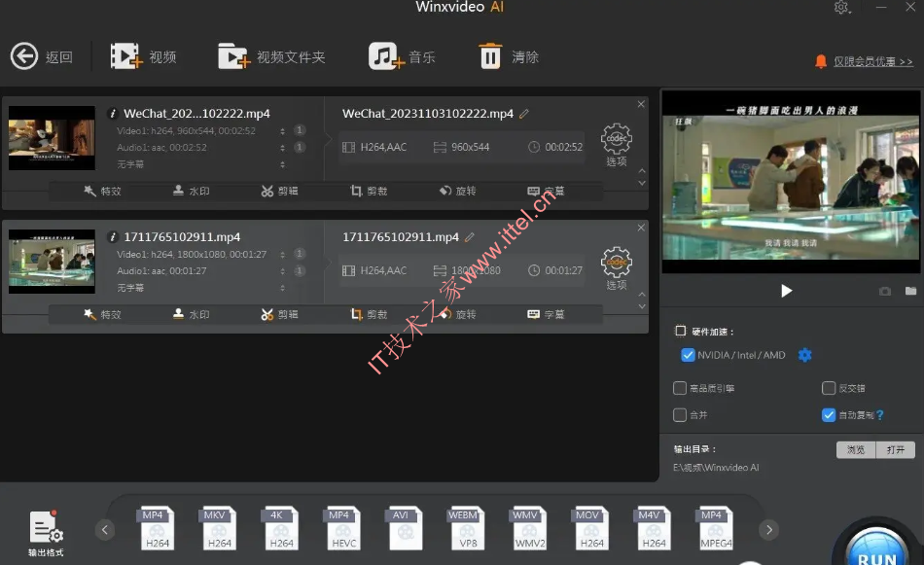The image size is (924, 565).
Task: Enable the 合并 merge checkbox
Action: pyautogui.click(x=680, y=415)
